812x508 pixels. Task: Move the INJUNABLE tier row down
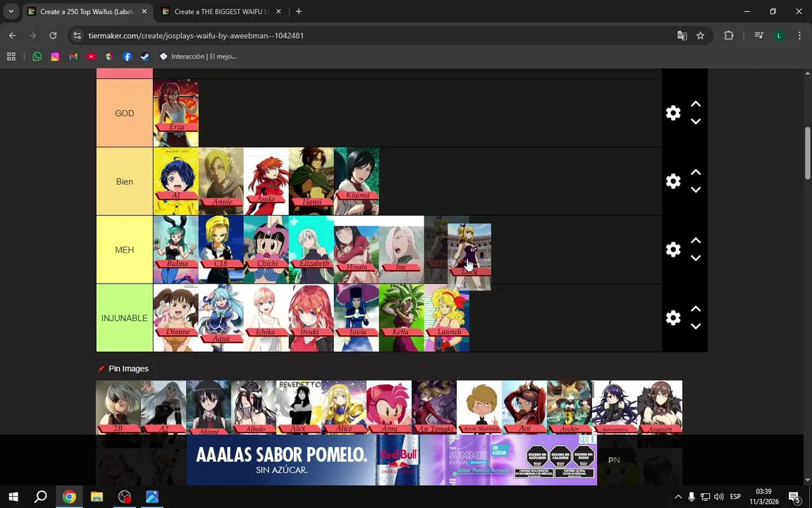coord(696,326)
